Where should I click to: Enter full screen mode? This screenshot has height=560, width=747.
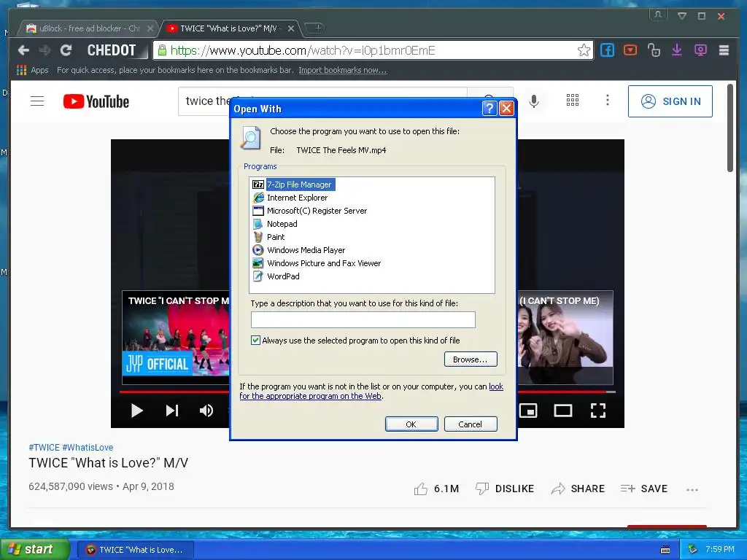(598, 411)
